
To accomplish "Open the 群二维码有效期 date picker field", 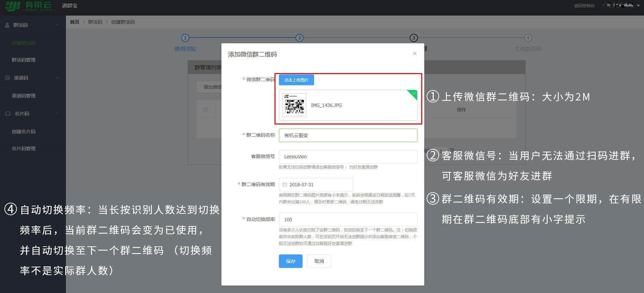I will 316,185.
